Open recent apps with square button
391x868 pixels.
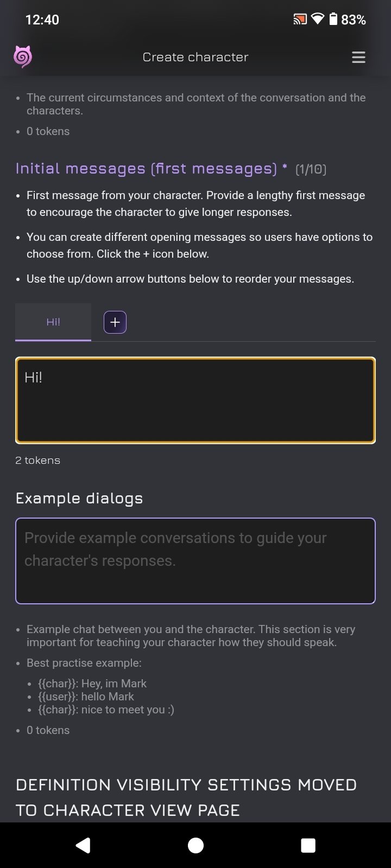click(x=308, y=845)
